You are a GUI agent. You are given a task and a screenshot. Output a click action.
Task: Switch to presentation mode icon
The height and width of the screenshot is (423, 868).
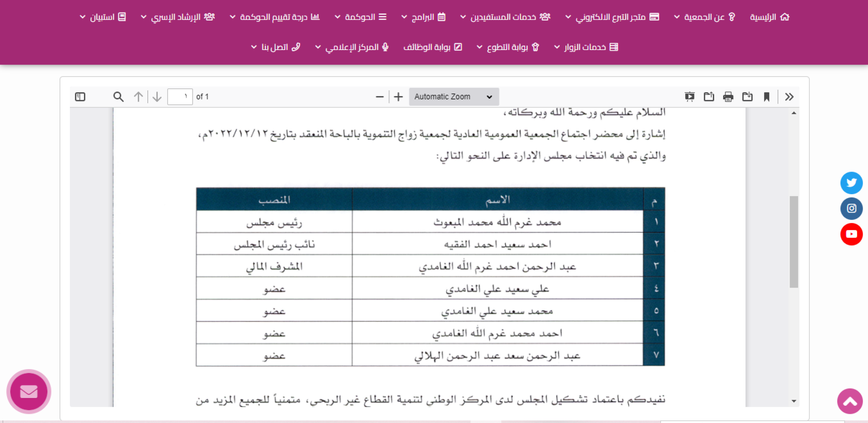[690, 97]
